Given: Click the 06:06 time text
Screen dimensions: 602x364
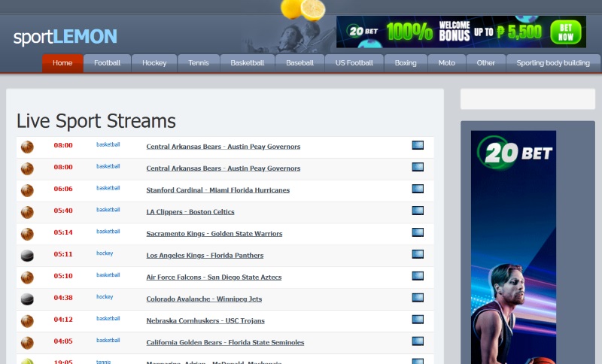Looking at the screenshot, I should (x=63, y=189).
